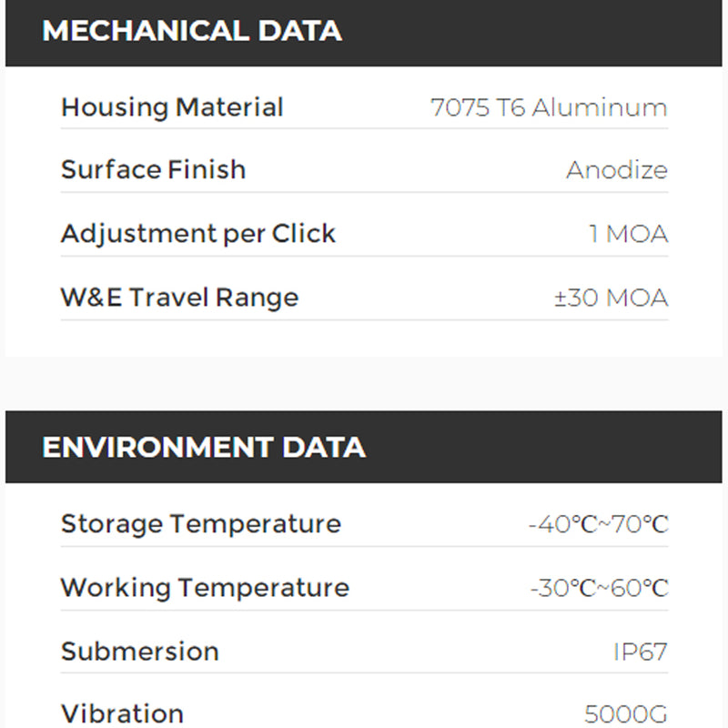The height and width of the screenshot is (728, 728).
Task: Click the 5000G vibration value
Action: coord(625,714)
